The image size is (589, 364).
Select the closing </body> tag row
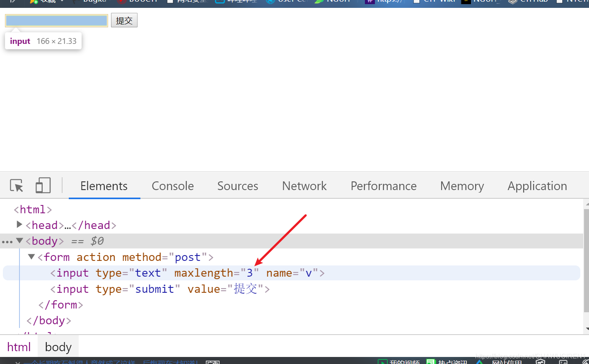point(292,321)
